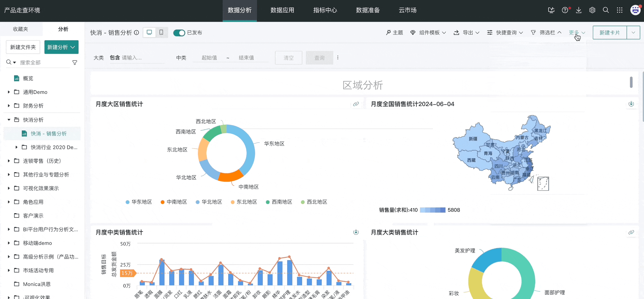The height and width of the screenshot is (299, 644).
Task: Click the 新建文件夹 button
Action: [x=23, y=47]
